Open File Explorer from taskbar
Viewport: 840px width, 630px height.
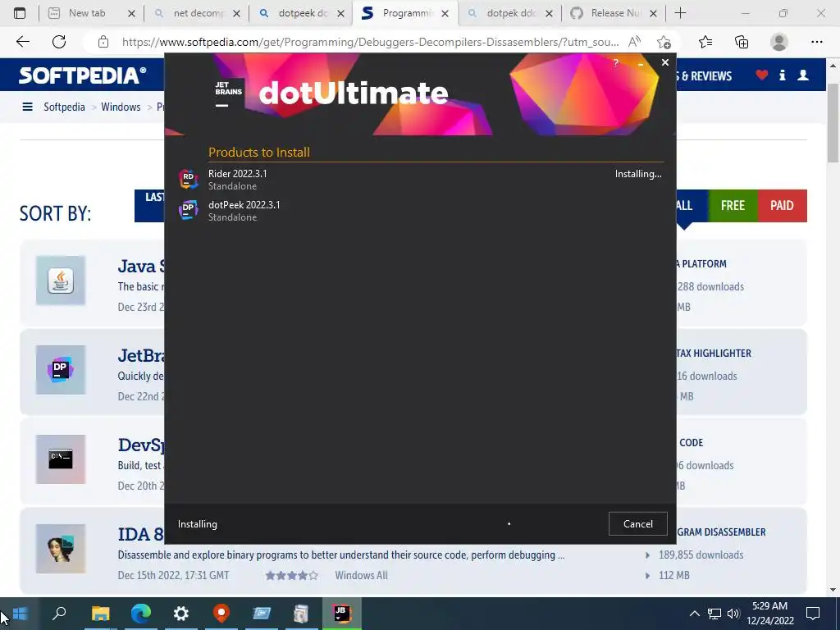[x=100, y=614]
